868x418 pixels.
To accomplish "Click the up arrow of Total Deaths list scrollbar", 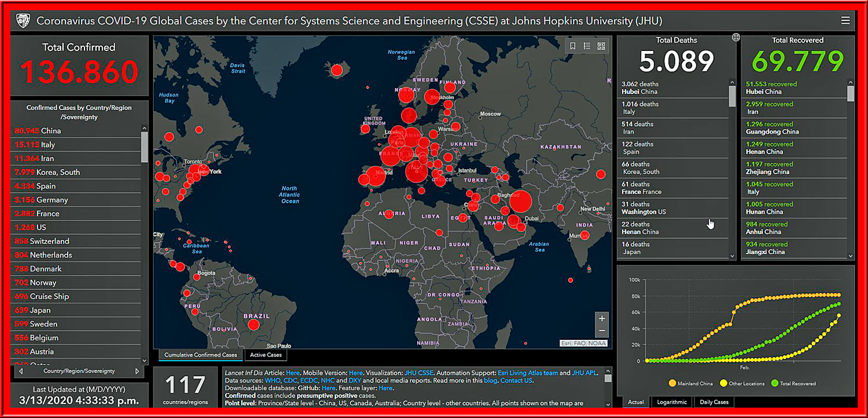I will click(x=732, y=83).
